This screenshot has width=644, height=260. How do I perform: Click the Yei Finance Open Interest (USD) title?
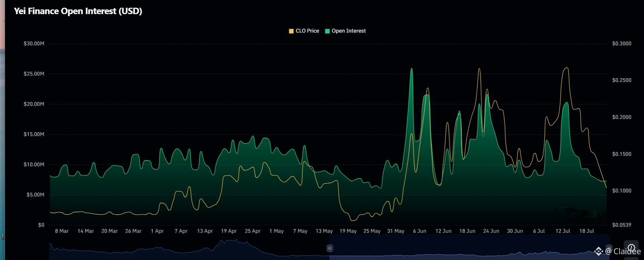(x=78, y=11)
